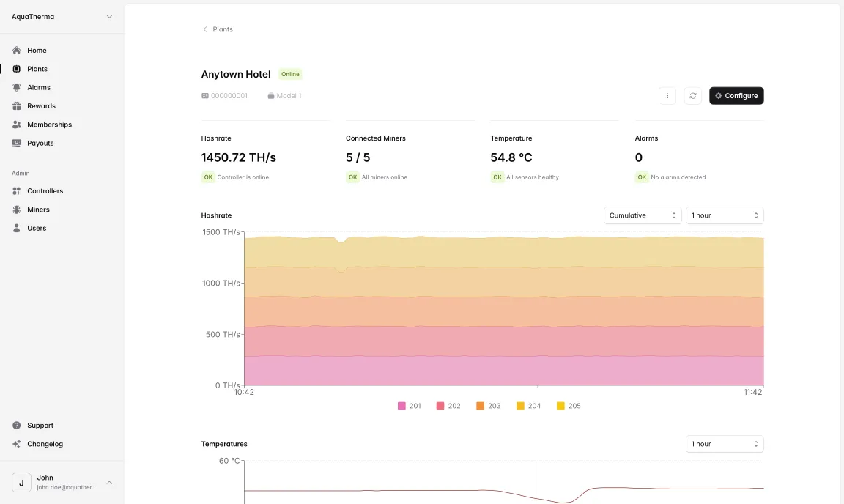Expand the AquaTherma workspace selector
Viewport: 844px width, 504px height.
point(62,16)
